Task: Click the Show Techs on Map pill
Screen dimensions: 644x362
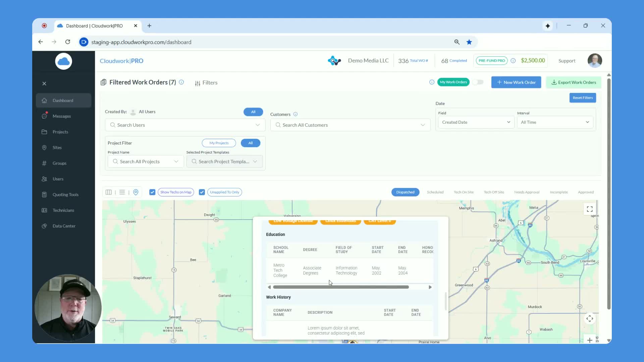Action: [176, 192]
